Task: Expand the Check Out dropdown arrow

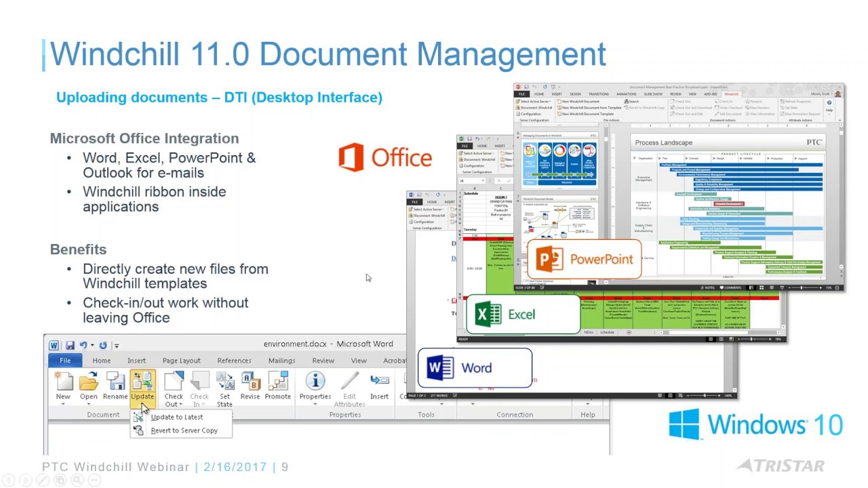Action: click(180, 405)
